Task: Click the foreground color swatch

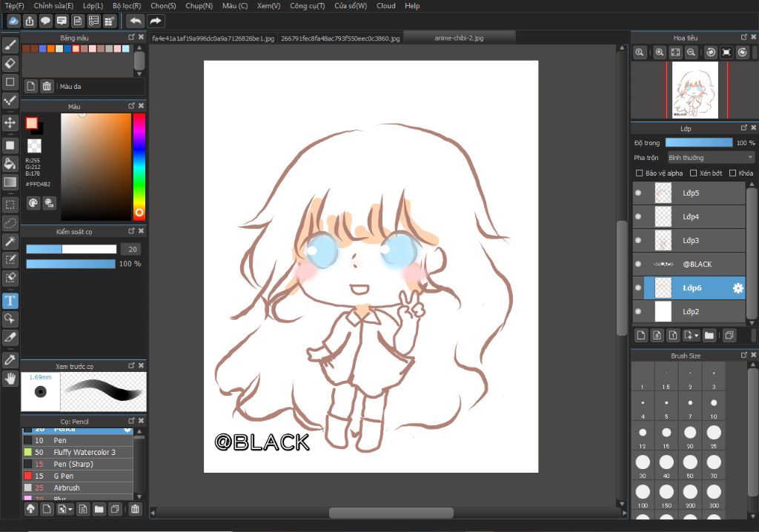Action: pyautogui.click(x=31, y=123)
